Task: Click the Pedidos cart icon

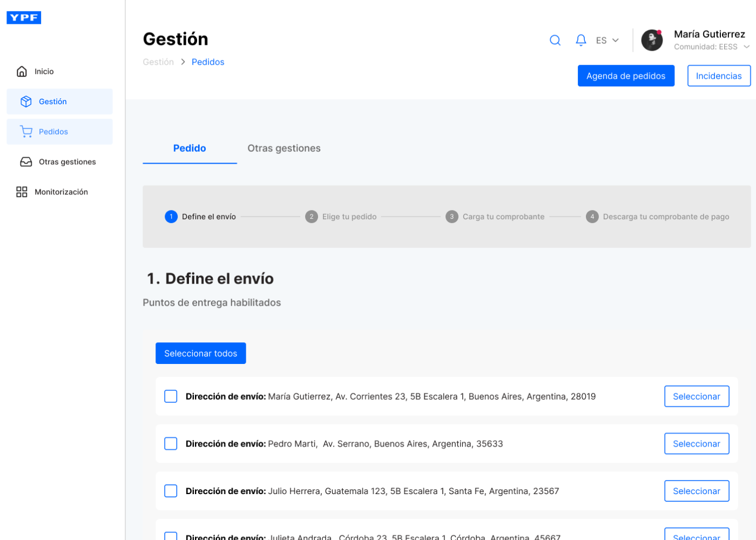Action: (x=26, y=132)
